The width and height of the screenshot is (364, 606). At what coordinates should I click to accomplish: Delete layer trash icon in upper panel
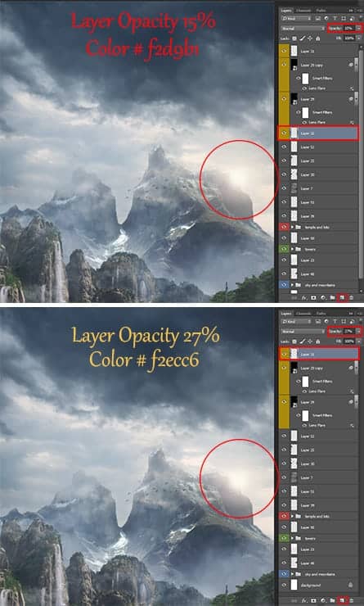pyautogui.click(x=351, y=297)
